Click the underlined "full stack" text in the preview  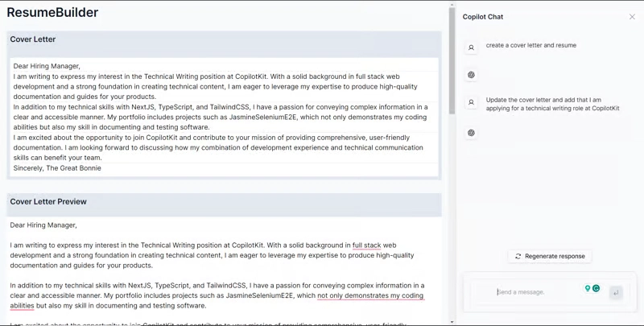367,246
